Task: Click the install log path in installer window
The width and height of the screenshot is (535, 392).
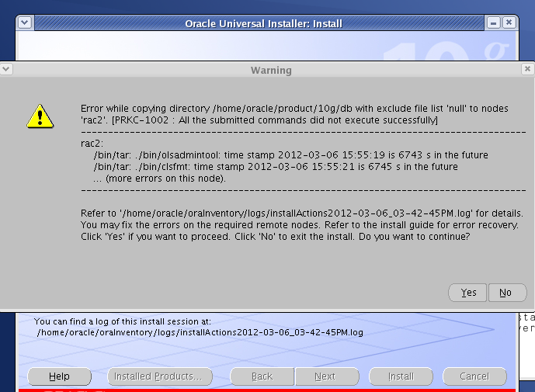Action: click(x=200, y=332)
